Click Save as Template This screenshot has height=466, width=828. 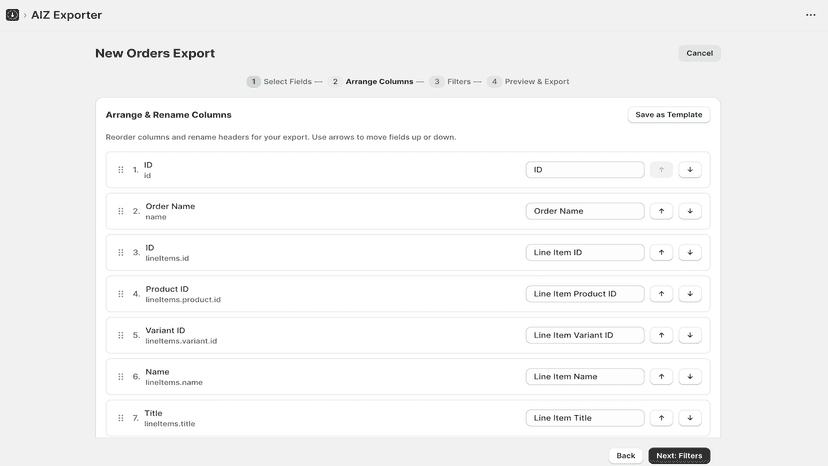point(669,115)
